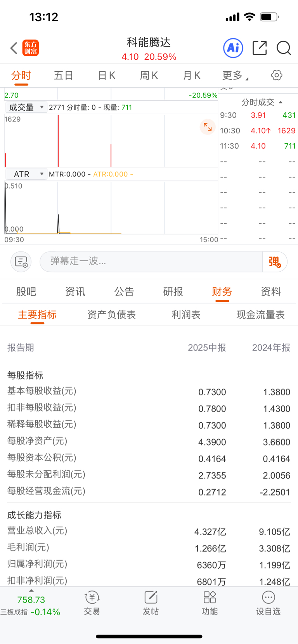Screen dimensions: 298x644
Task: Open the search magnifier icon
Action: pyautogui.click(x=284, y=48)
